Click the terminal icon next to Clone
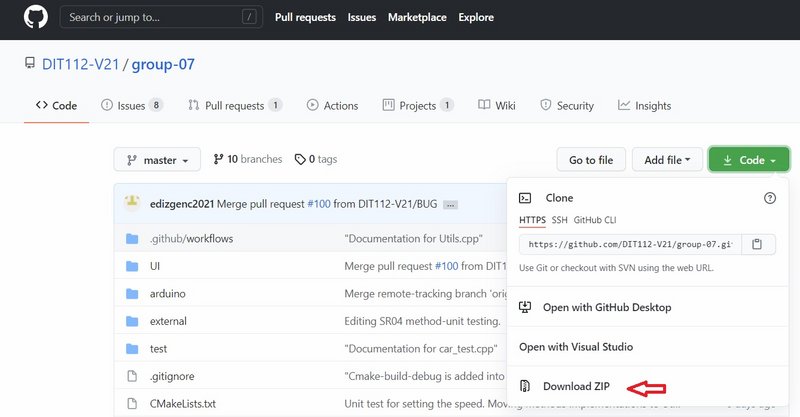 (525, 198)
